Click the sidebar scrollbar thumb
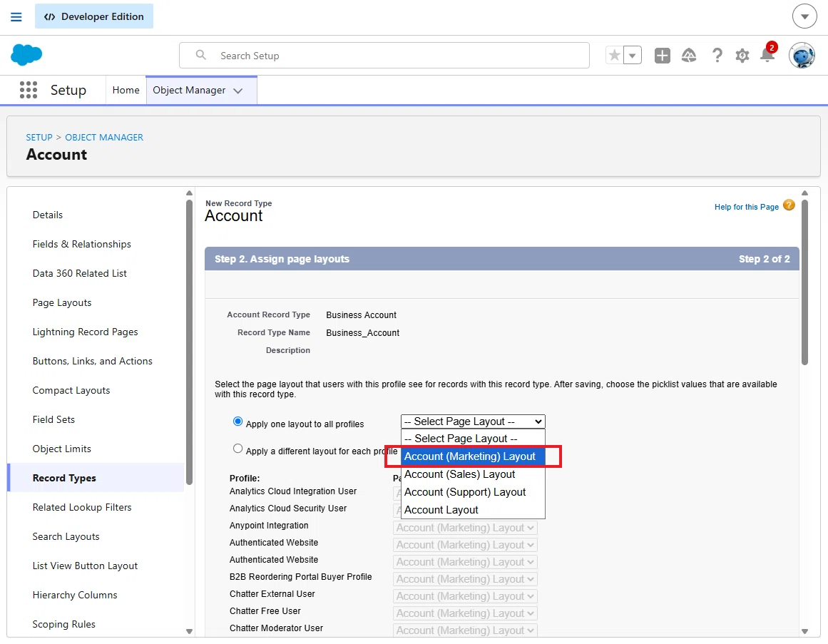The width and height of the screenshot is (828, 644). pos(189,342)
